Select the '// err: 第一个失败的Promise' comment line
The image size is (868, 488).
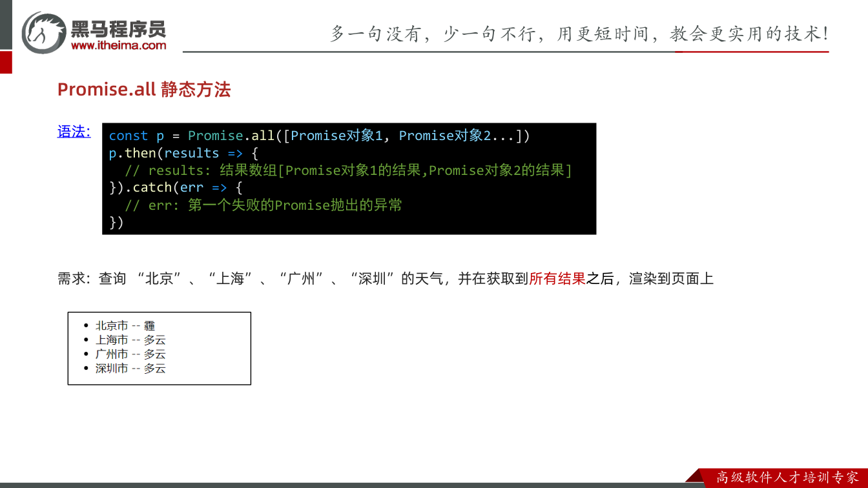coord(263,205)
